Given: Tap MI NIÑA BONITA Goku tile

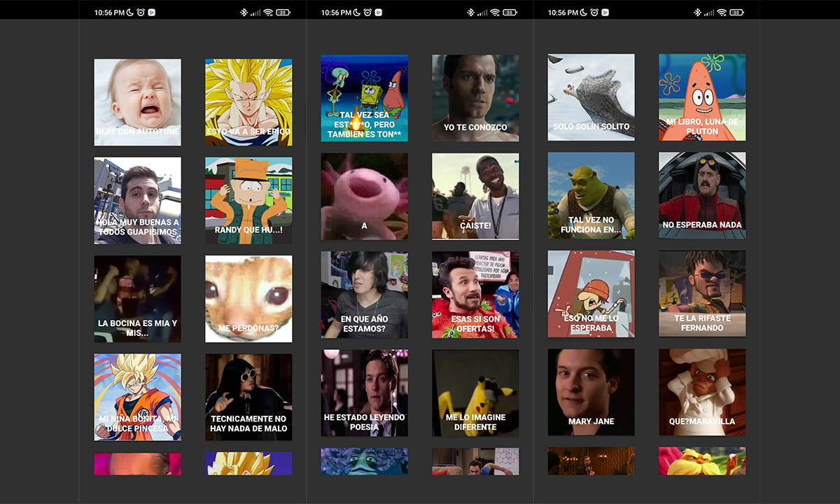Looking at the screenshot, I should coord(138,397).
